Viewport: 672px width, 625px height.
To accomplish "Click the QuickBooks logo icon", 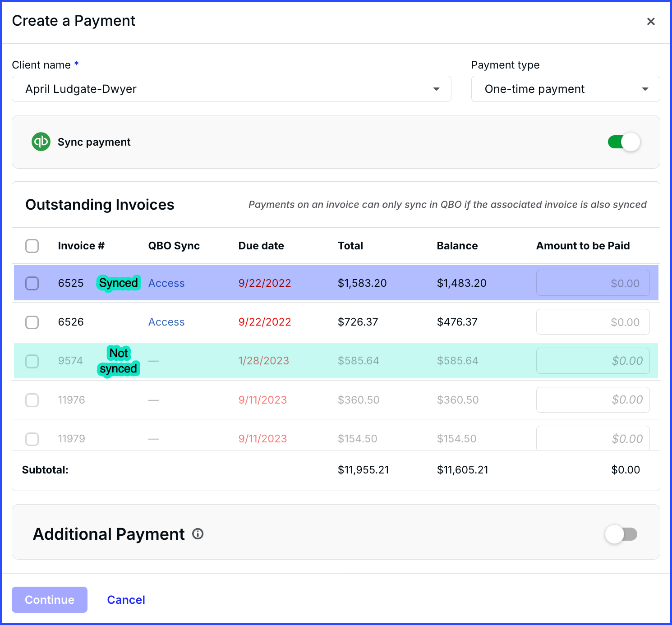I will pyautogui.click(x=41, y=142).
